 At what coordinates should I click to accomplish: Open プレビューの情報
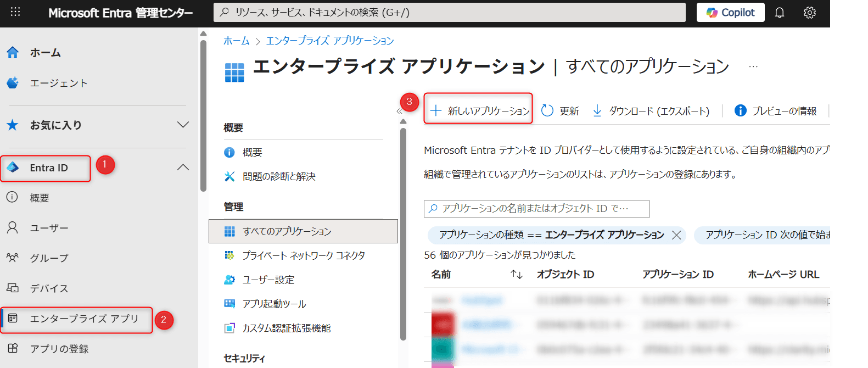(775, 111)
